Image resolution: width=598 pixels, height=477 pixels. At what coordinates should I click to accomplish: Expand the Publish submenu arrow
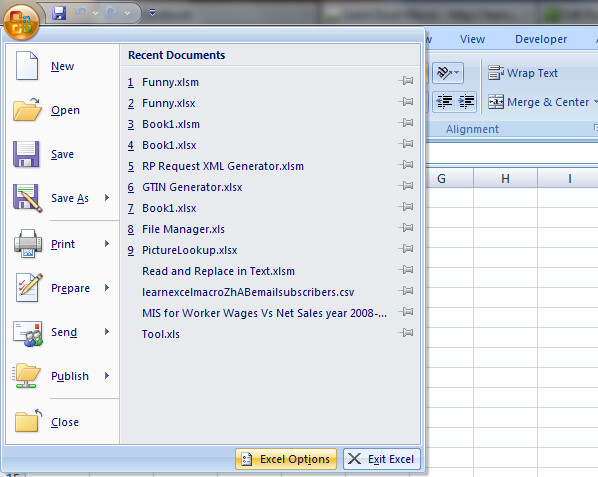tap(107, 376)
